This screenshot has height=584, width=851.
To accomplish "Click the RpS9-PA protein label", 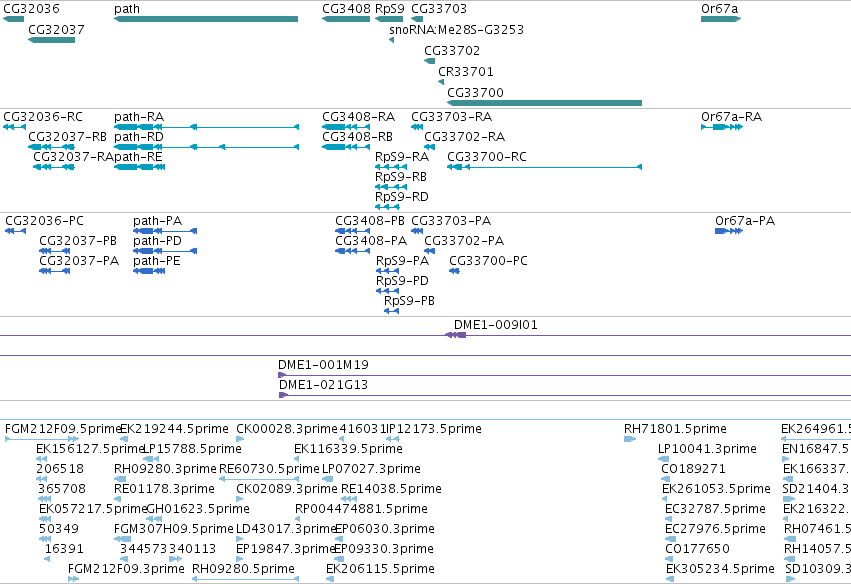I will pyautogui.click(x=403, y=261).
